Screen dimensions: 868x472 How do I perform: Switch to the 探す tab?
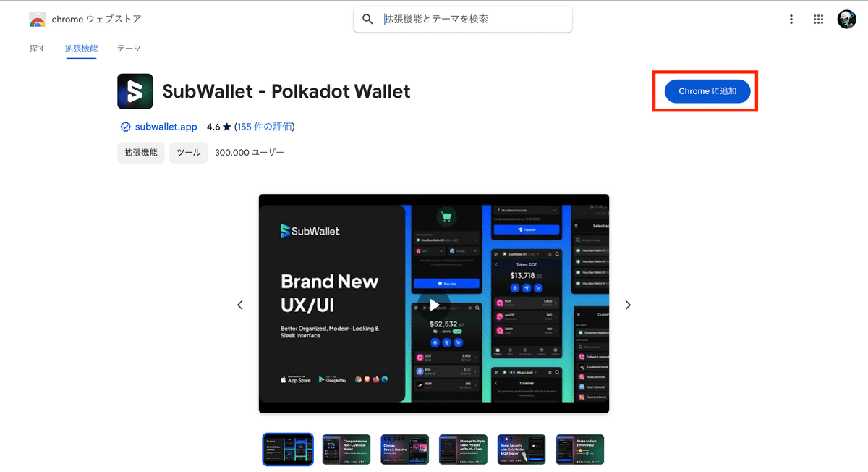pyautogui.click(x=38, y=49)
